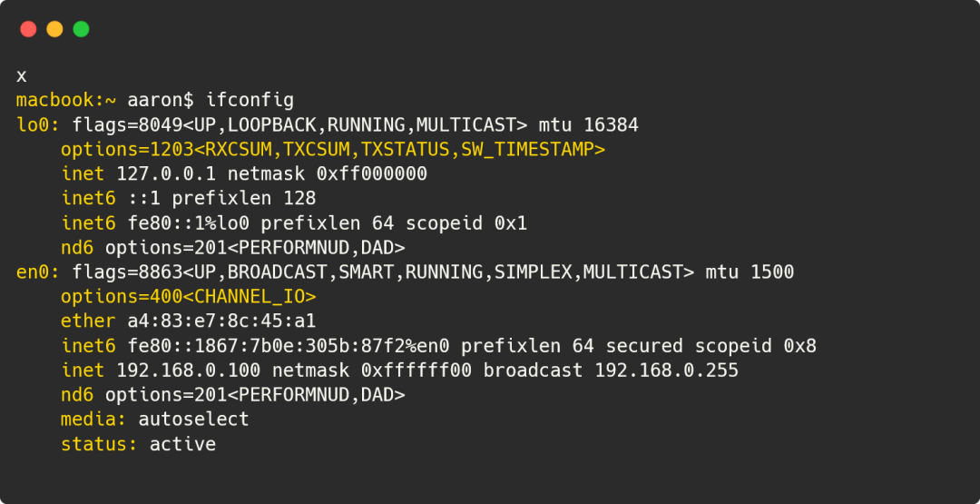Click the green maximize window button
The width and height of the screenshot is (980, 504).
pyautogui.click(x=81, y=29)
